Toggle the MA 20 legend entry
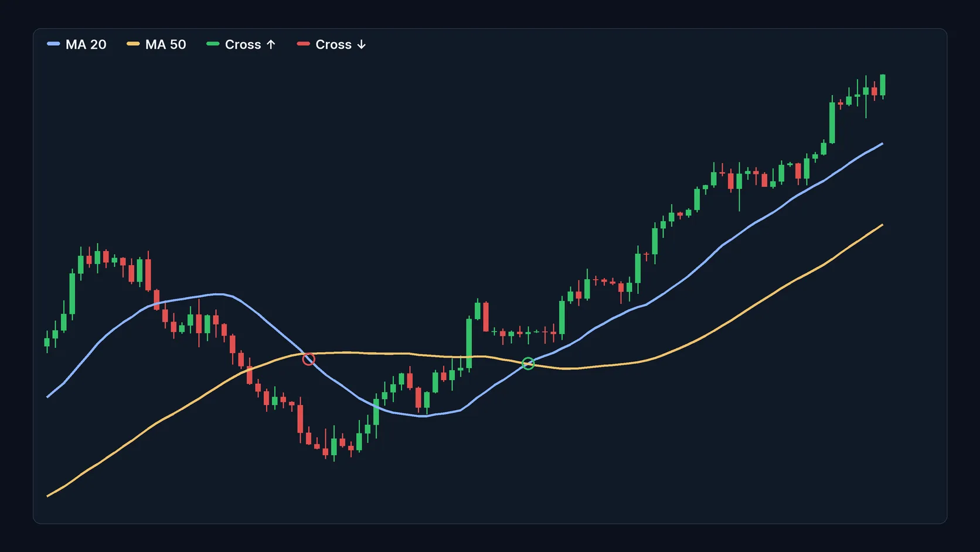980x552 pixels. pos(77,45)
